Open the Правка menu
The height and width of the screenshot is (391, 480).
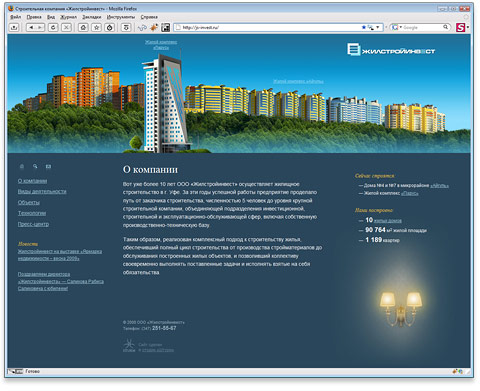pyautogui.click(x=34, y=17)
